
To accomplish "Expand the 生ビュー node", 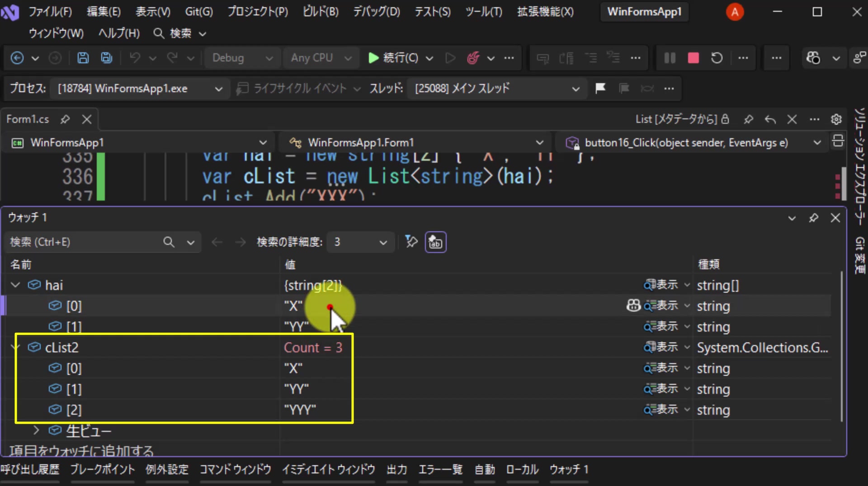I will tap(36, 430).
